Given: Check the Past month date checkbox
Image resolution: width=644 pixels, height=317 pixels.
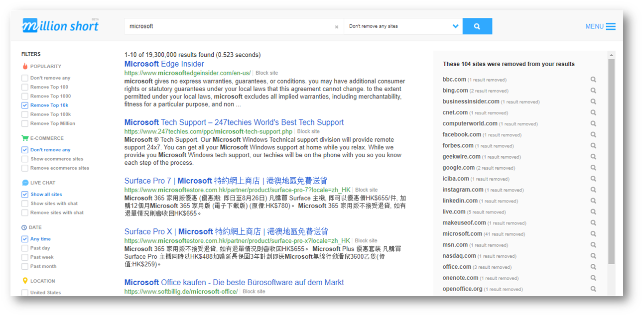Looking at the screenshot, I should pyautogui.click(x=25, y=266).
